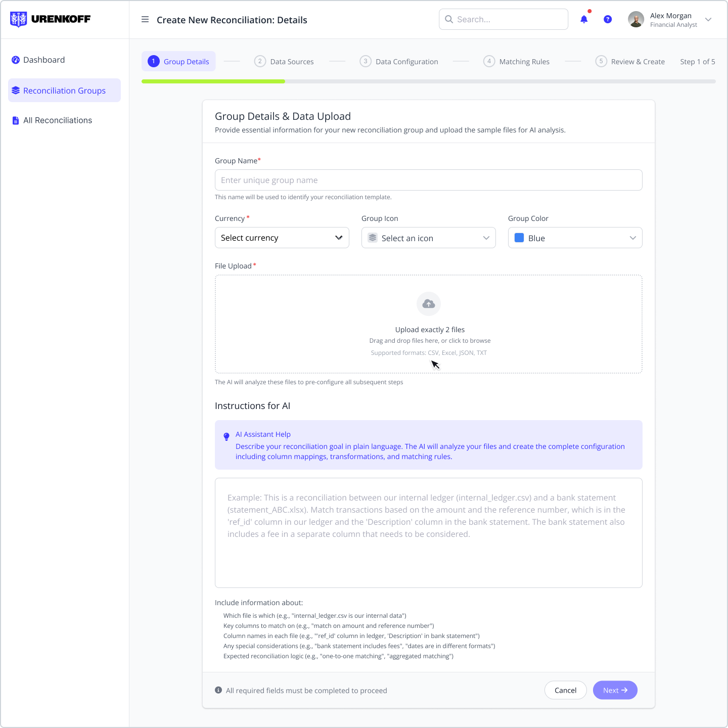Click the Cancel button
The width and height of the screenshot is (728, 728).
tap(565, 690)
